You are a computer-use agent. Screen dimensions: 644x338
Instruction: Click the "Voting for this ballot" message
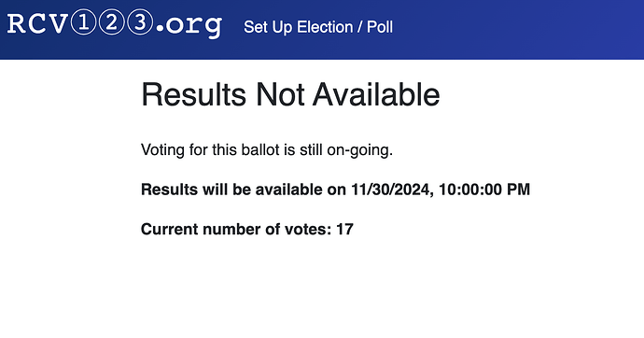[x=267, y=150]
